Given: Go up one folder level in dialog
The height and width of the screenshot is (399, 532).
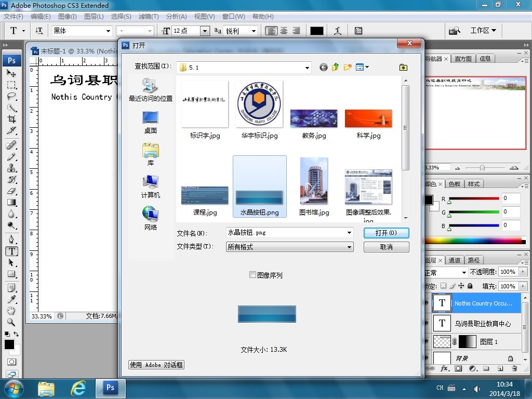Looking at the screenshot, I should [x=335, y=67].
